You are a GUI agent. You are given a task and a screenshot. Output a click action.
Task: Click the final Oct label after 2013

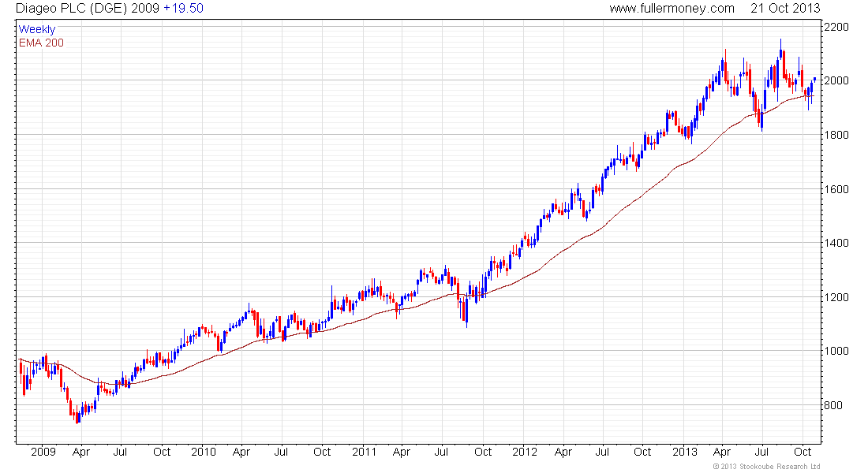[x=803, y=452]
